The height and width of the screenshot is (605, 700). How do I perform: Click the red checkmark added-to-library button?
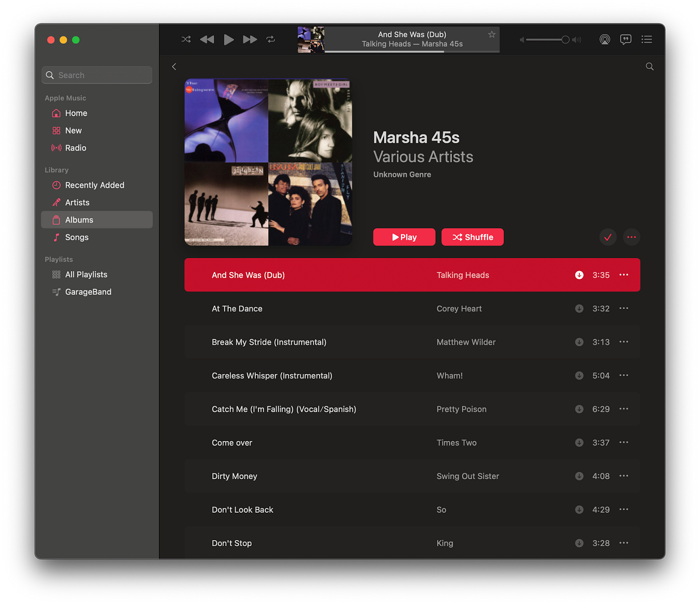[x=608, y=237]
